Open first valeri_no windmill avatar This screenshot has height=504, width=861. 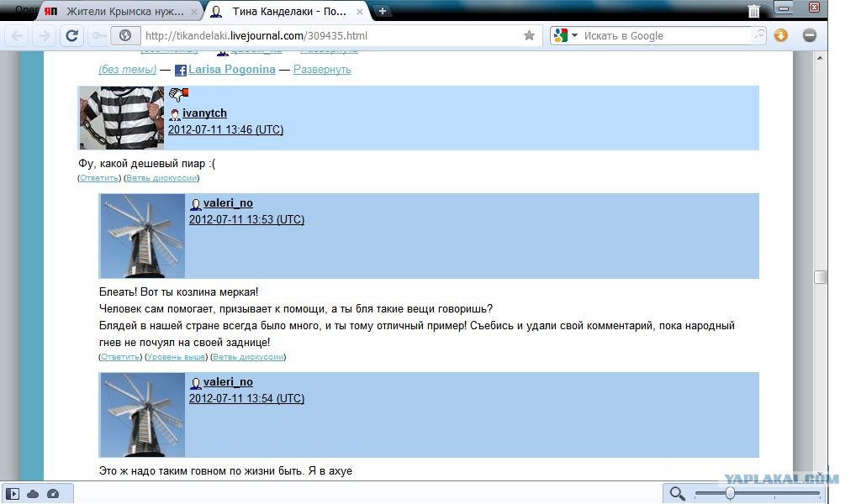142,236
